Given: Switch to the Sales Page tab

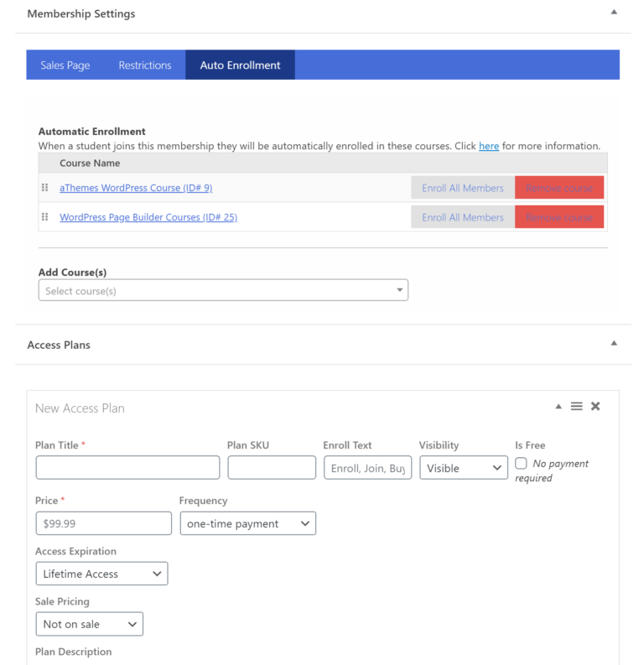Looking at the screenshot, I should tap(65, 65).
